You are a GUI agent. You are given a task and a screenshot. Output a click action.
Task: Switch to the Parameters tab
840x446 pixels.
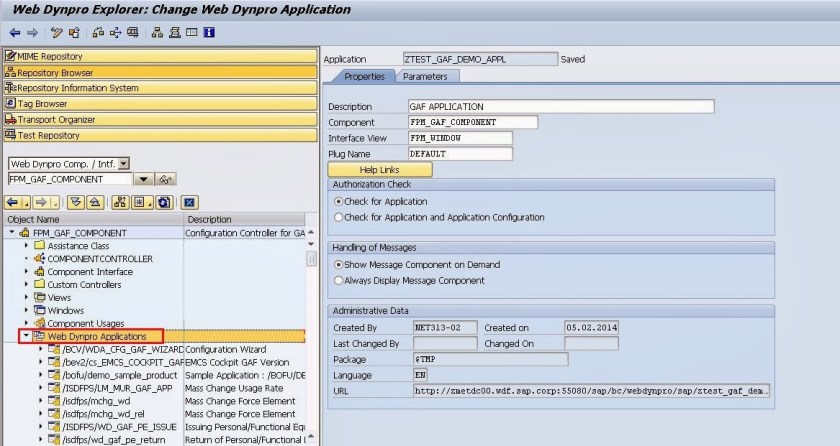coord(425,76)
